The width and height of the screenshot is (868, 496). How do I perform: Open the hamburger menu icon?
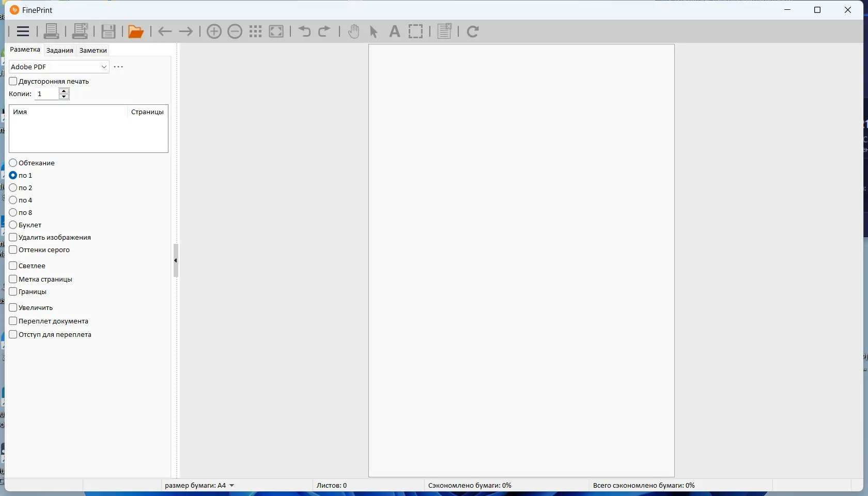[x=23, y=32]
